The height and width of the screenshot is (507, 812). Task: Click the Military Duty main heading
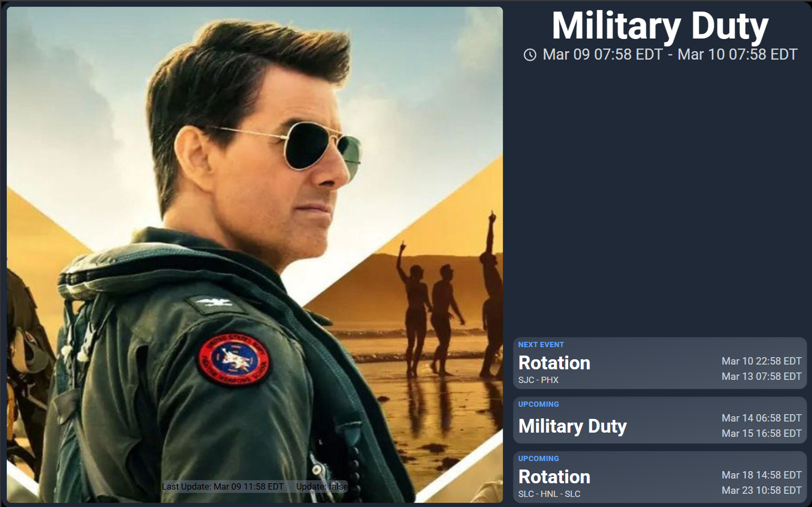click(660, 26)
